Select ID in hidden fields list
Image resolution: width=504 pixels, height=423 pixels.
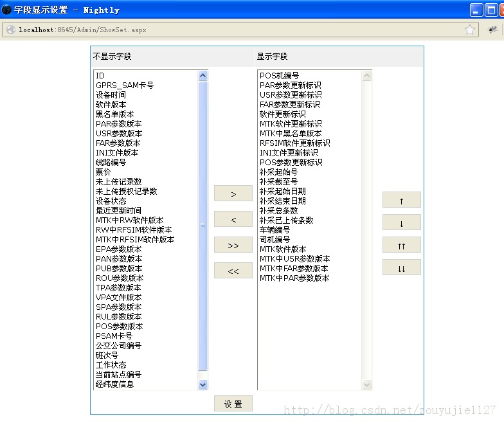pyautogui.click(x=147, y=76)
